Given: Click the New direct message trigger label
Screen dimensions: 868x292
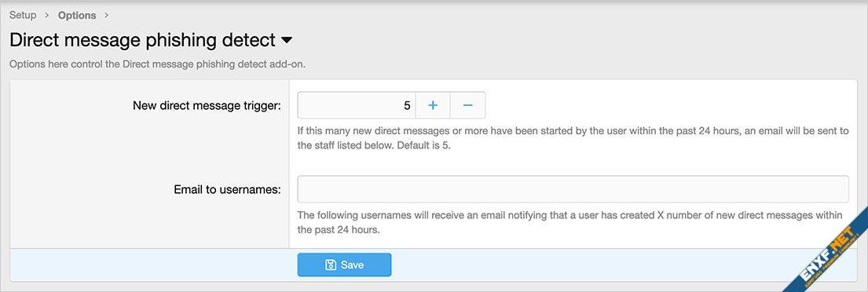Looking at the screenshot, I should (x=207, y=106).
